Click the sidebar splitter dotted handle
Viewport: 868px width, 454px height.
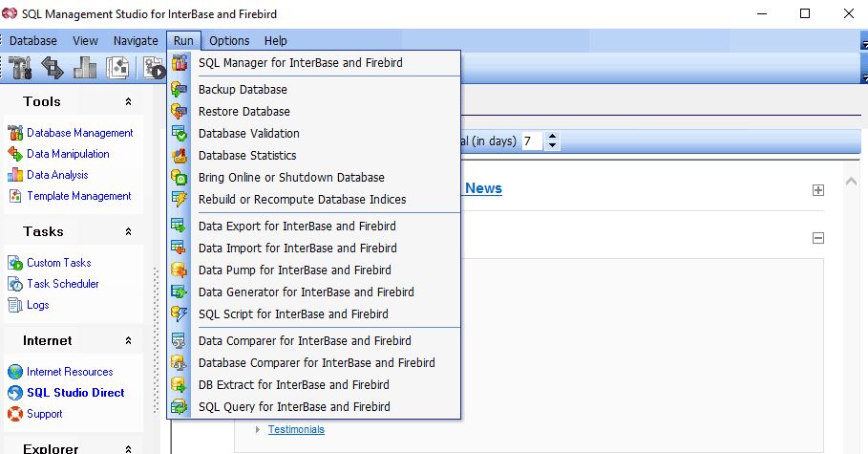coord(156,340)
